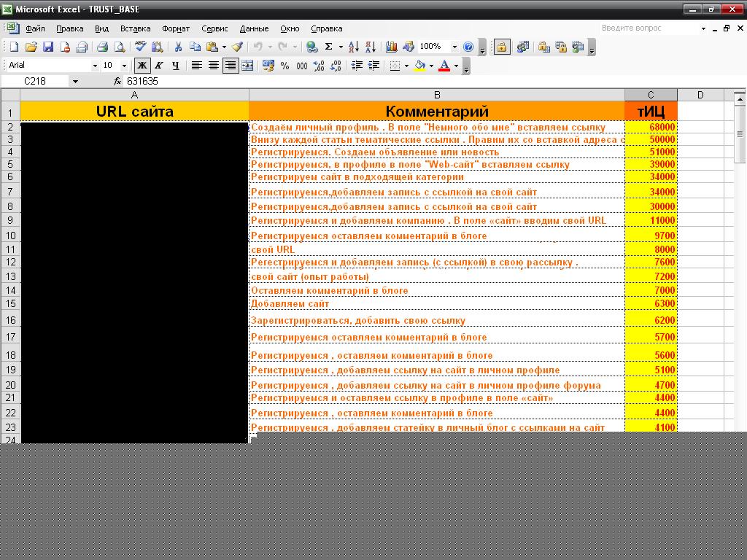Insert a hyperlink with the globe icon
747x560 pixels.
point(312,47)
